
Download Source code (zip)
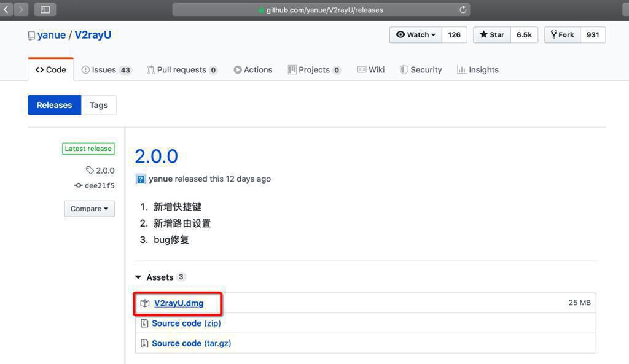[186, 323]
